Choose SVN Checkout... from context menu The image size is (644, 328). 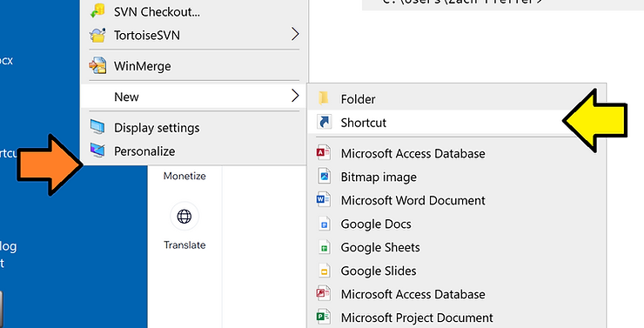tap(194, 11)
